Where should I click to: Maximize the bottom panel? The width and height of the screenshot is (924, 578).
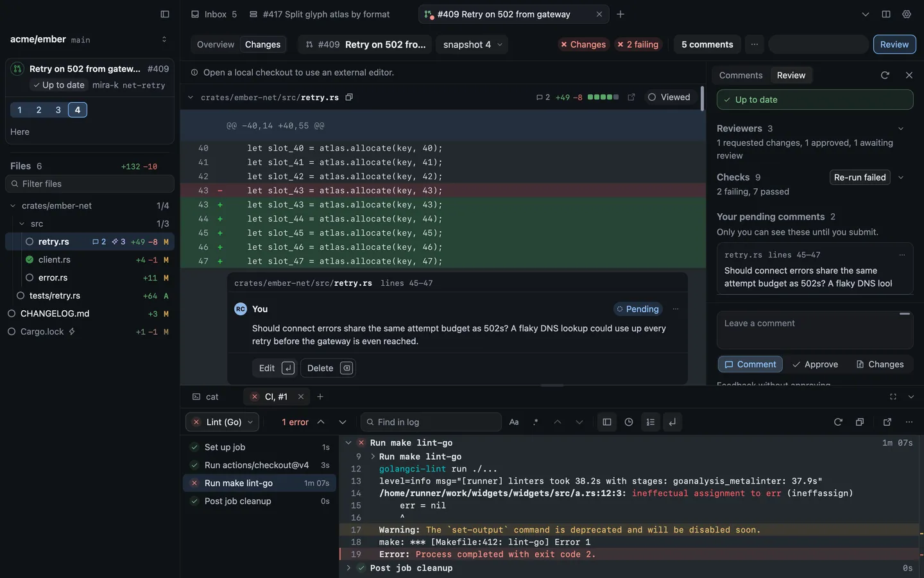coord(893,397)
